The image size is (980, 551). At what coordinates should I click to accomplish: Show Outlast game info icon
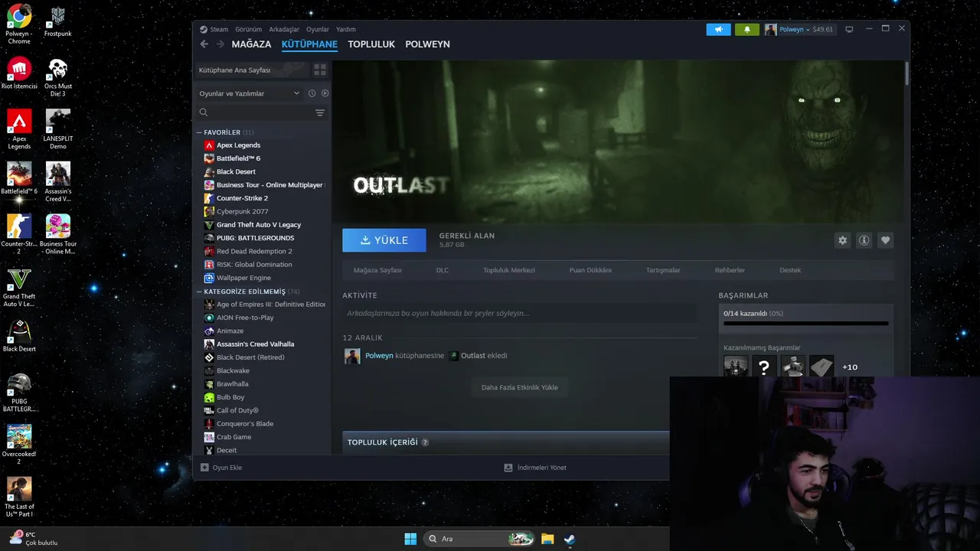(864, 240)
